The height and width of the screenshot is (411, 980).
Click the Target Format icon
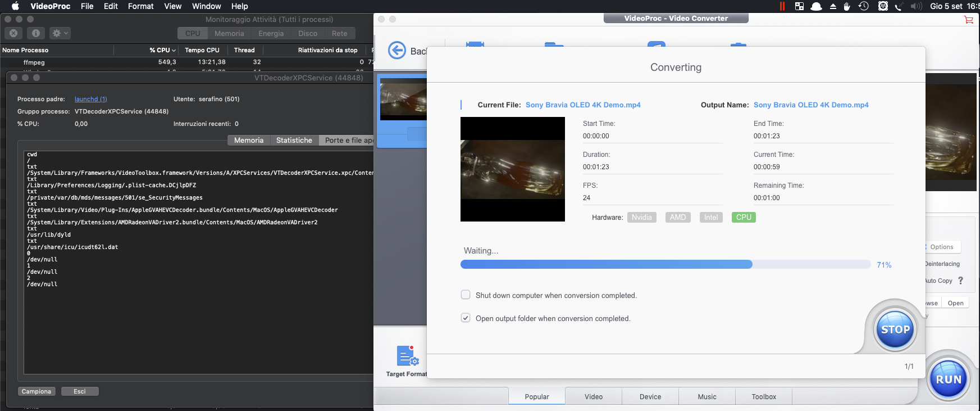tap(407, 356)
